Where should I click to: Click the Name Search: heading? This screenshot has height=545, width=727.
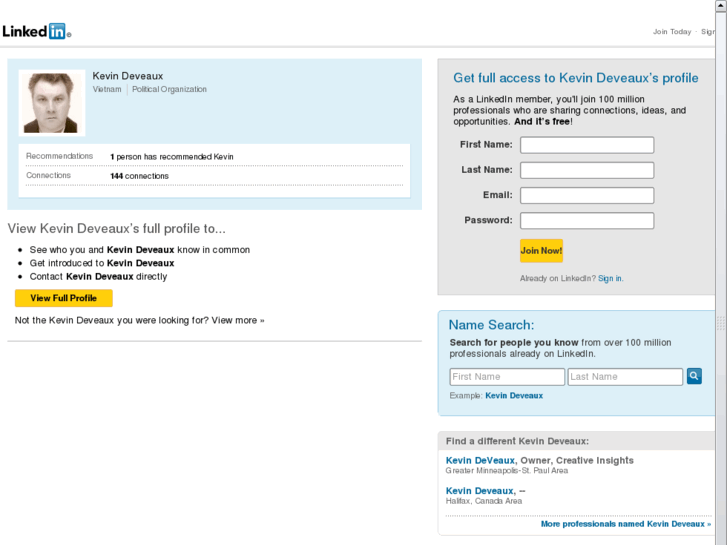pyautogui.click(x=491, y=325)
